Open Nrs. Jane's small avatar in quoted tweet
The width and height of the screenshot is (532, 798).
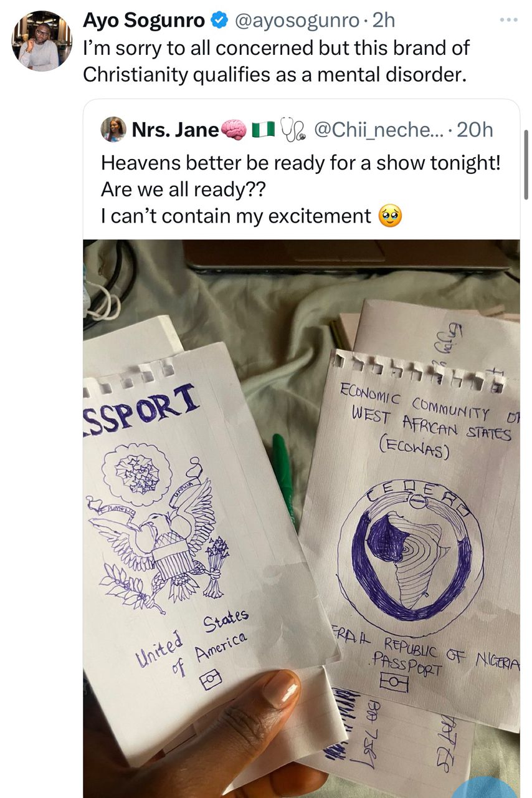[115, 130]
